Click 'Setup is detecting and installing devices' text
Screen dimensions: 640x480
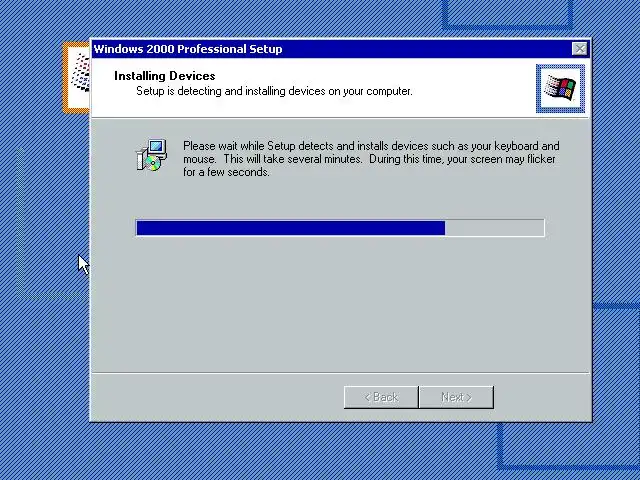click(274, 91)
